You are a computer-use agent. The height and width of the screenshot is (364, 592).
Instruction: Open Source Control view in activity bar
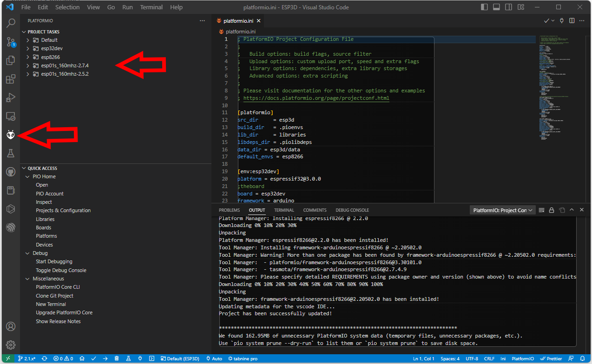click(11, 42)
